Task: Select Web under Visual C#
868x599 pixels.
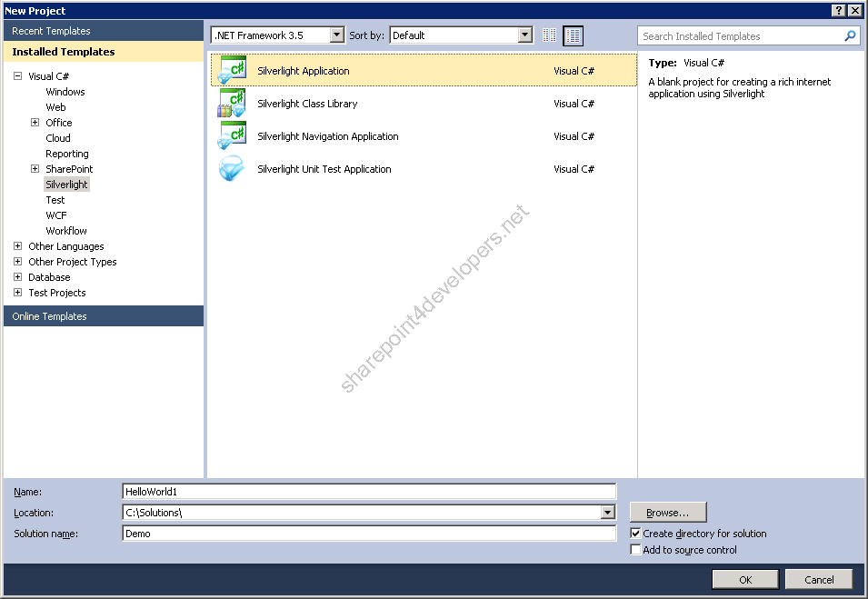Action: click(x=56, y=107)
